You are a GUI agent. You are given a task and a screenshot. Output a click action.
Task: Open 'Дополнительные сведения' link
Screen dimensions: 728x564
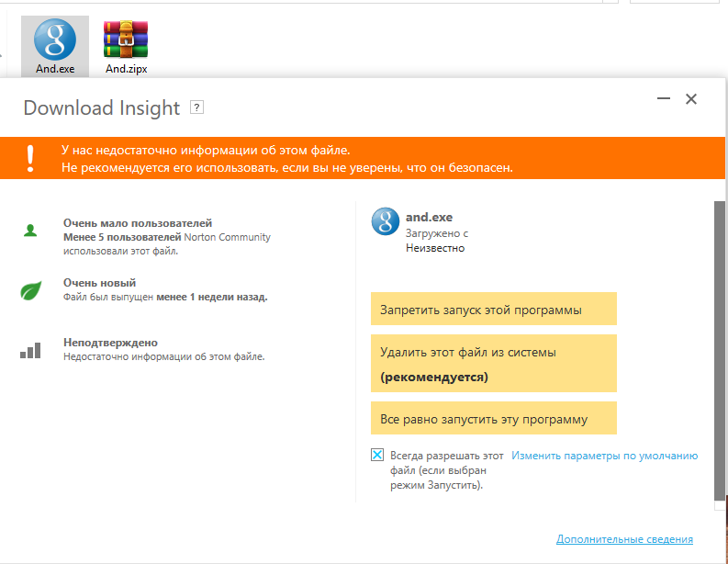[624, 539]
